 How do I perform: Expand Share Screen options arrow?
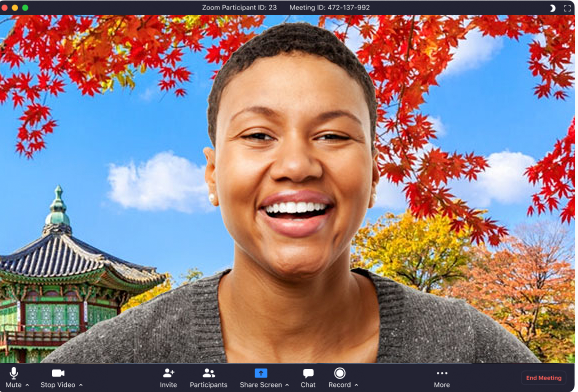(x=287, y=385)
